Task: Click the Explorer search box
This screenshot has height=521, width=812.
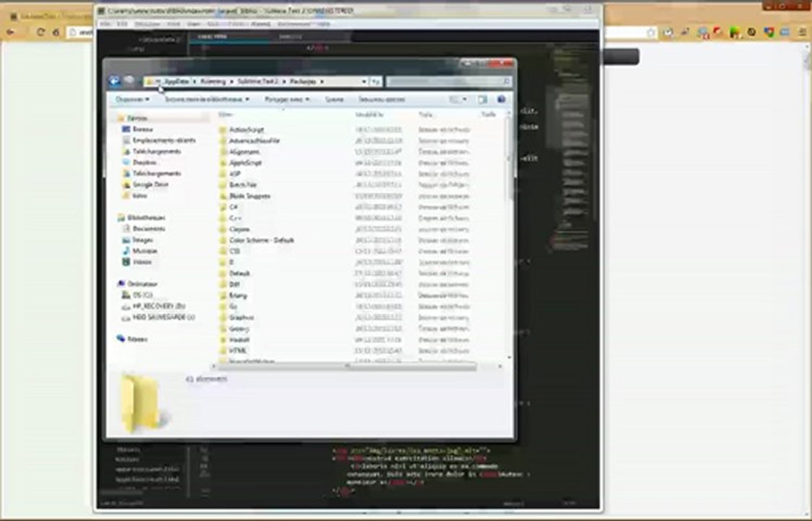Action: point(448,81)
